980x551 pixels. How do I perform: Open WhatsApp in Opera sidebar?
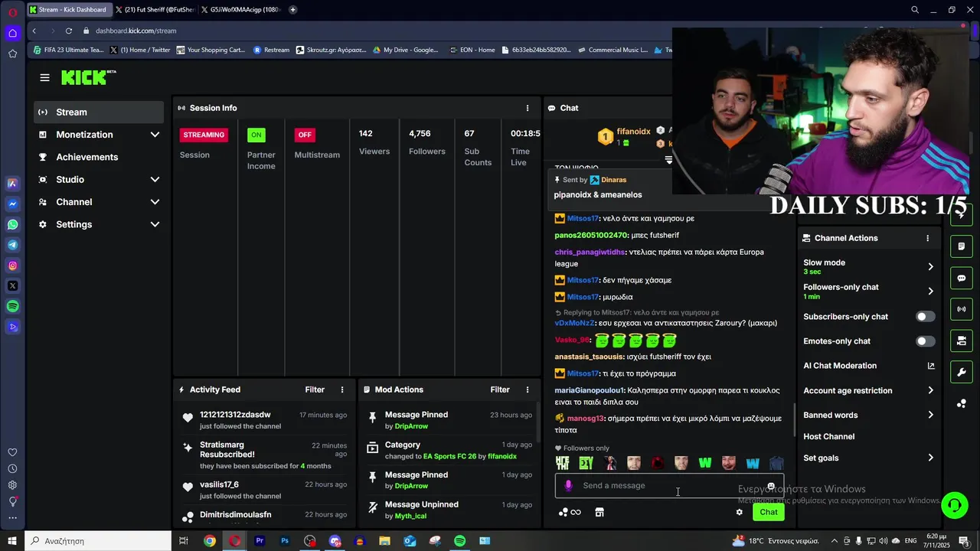[x=12, y=225]
